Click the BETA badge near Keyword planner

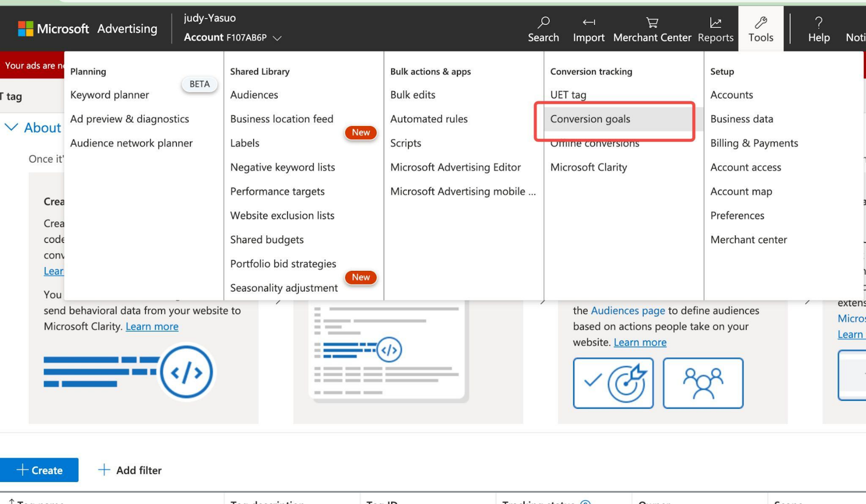tap(199, 84)
